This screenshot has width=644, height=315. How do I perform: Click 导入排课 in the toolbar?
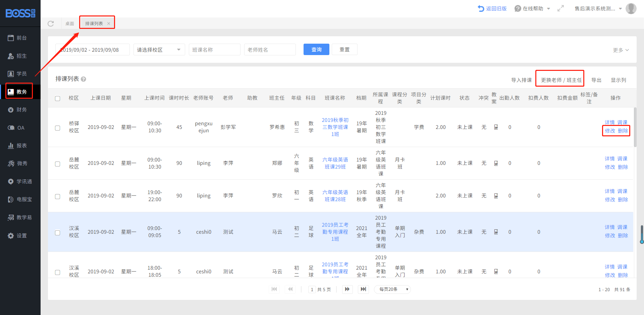[521, 80]
